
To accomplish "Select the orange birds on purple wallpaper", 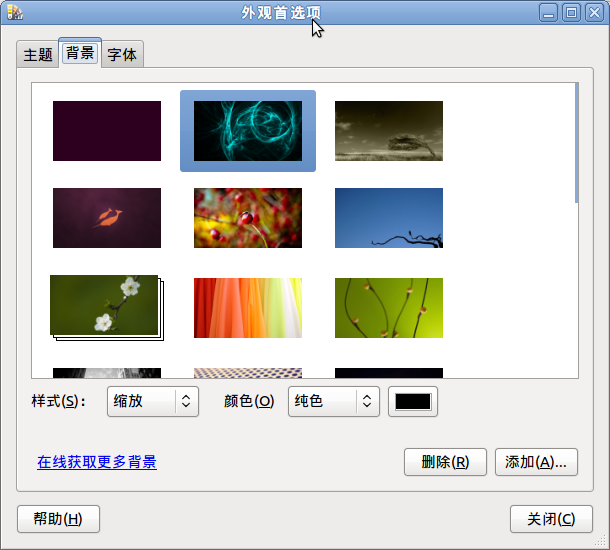I will point(107,218).
